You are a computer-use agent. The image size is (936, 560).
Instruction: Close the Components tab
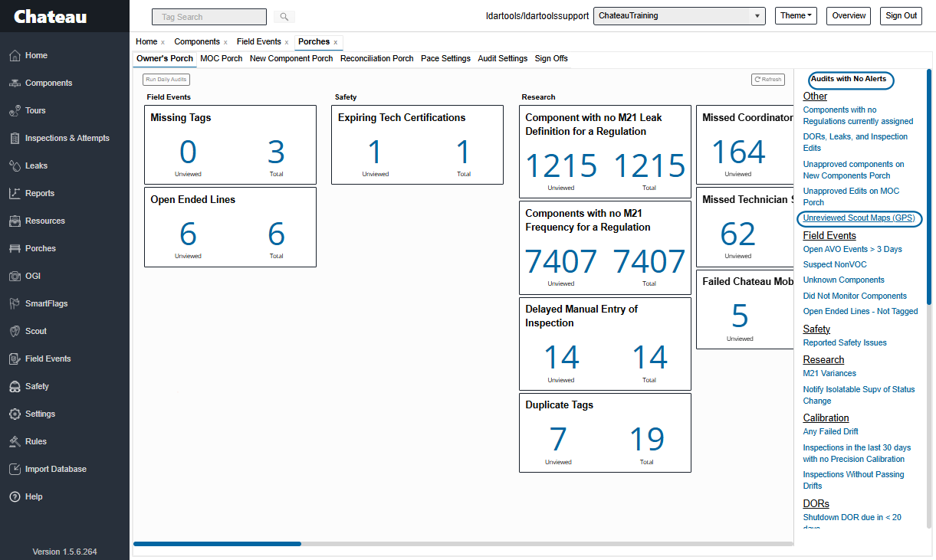225,42
